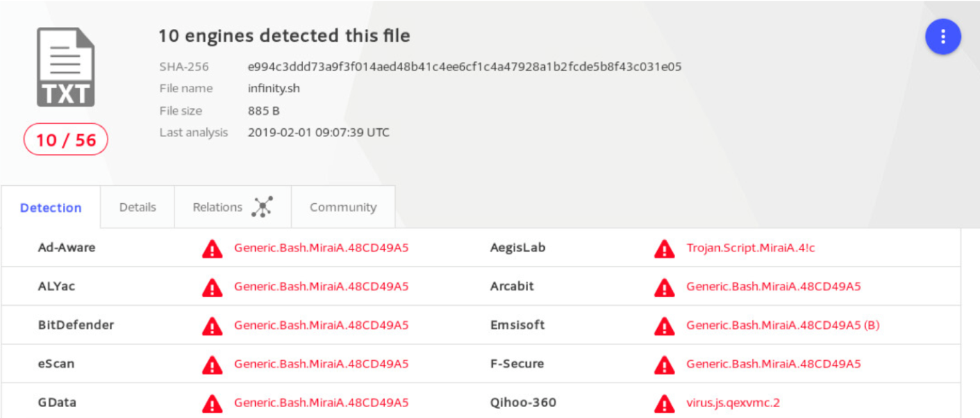980x418 pixels.
Task: Switch to the Relations tab
Action: click(x=217, y=206)
